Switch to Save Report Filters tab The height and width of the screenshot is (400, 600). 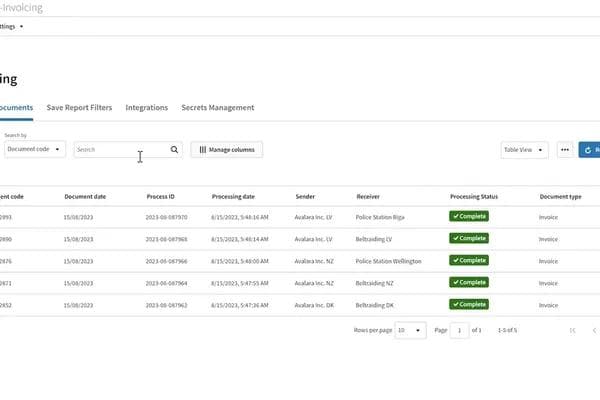pyautogui.click(x=79, y=107)
